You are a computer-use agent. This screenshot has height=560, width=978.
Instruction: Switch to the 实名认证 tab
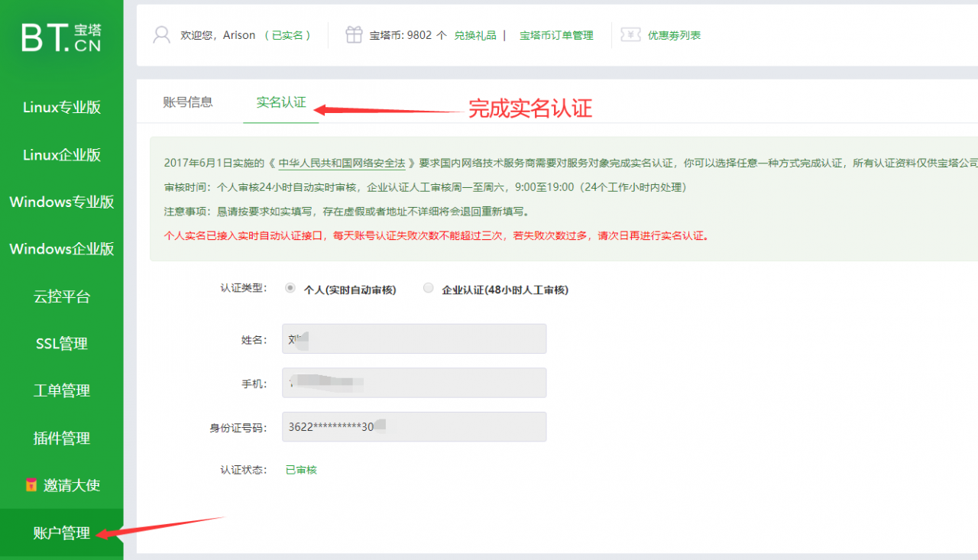[x=281, y=102]
